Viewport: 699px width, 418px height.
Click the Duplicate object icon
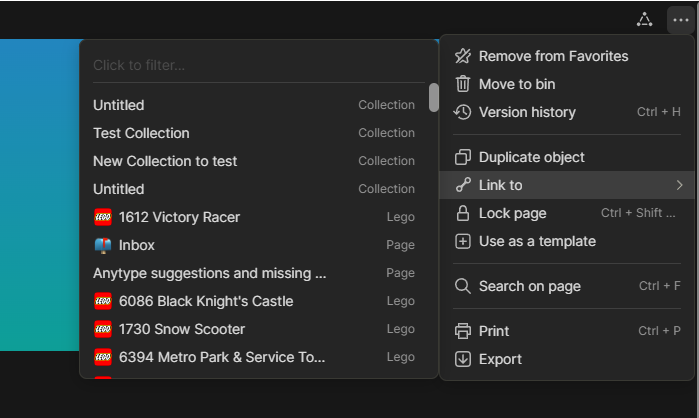[463, 157]
